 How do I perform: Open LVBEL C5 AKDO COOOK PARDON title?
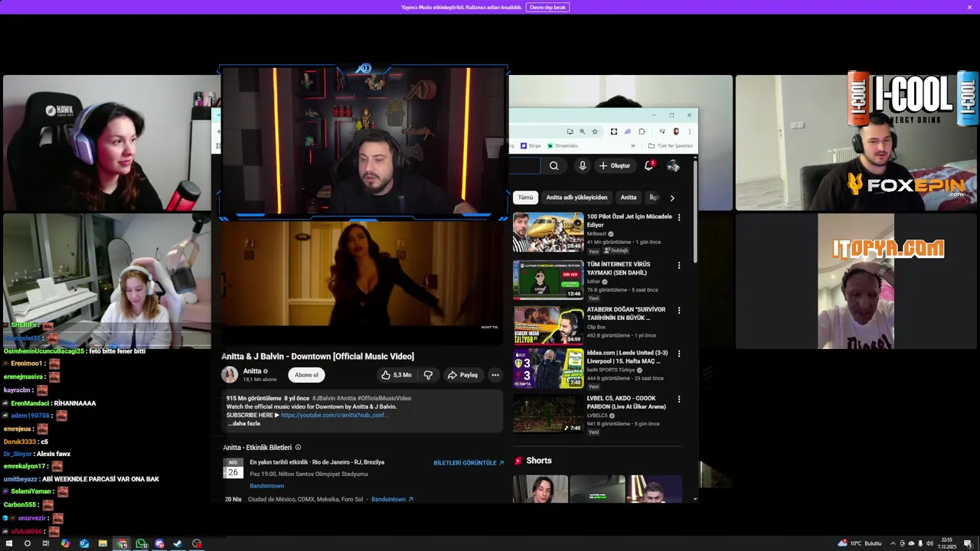click(626, 403)
